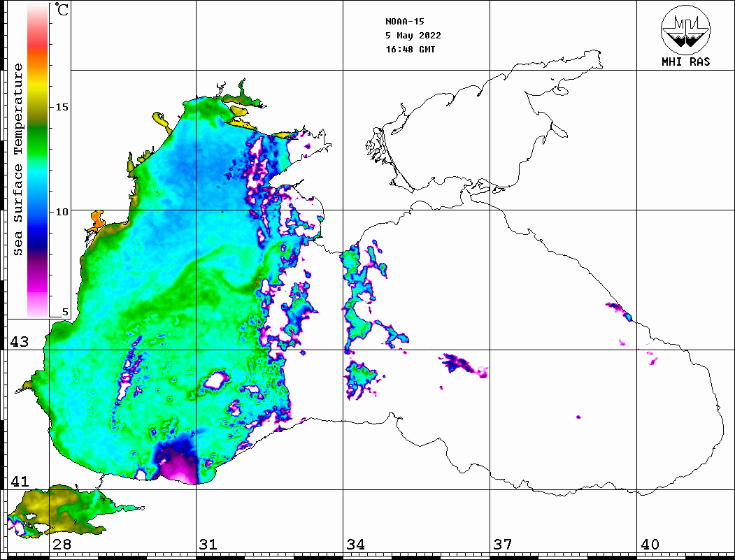Click the MHI RAS logo emblem
This screenshot has width=735, height=560.
(x=685, y=29)
